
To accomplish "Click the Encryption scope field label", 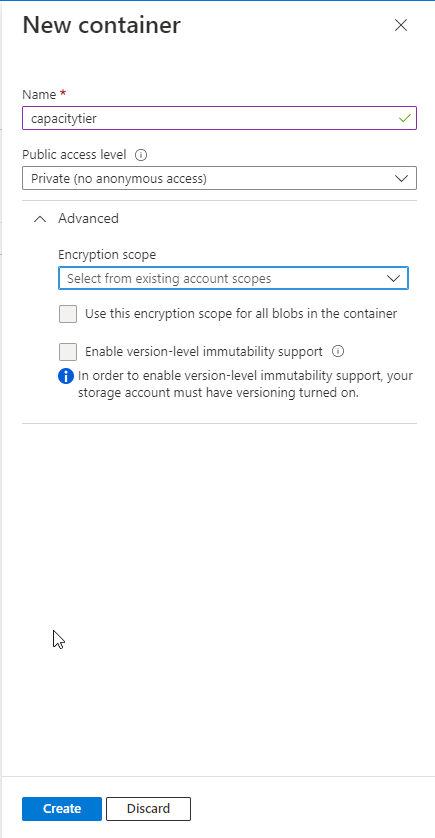I will click(x=107, y=254).
